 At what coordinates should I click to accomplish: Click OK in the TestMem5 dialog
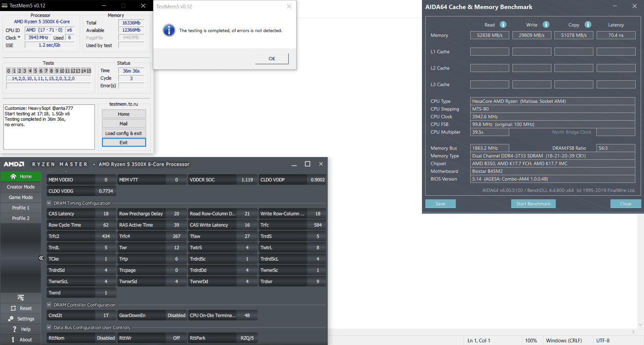(272, 59)
